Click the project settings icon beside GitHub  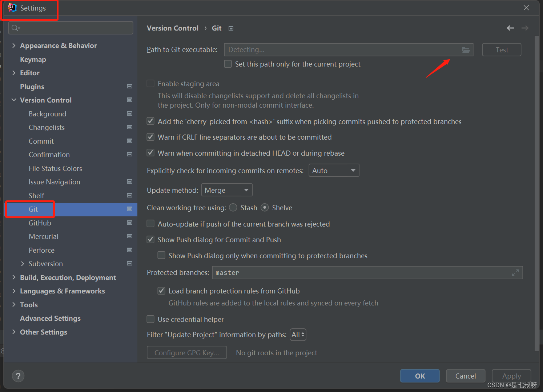129,223
